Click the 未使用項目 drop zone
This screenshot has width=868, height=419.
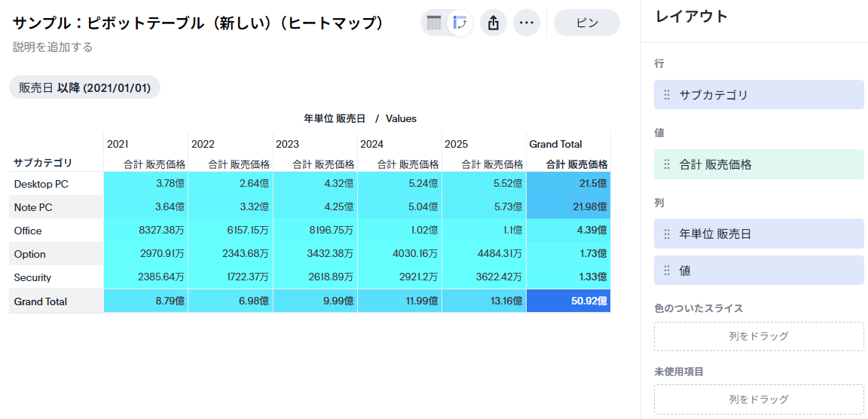759,399
